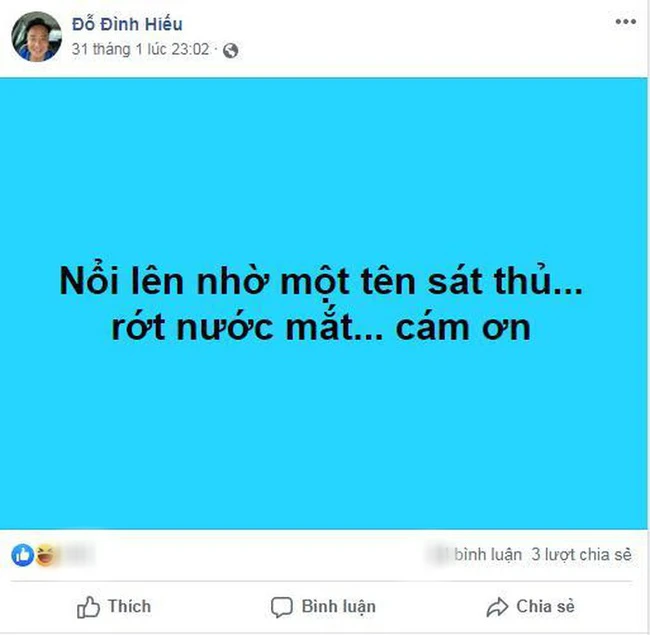Click the globe public privacy icon
Screen dimensions: 650x635
pos(232,49)
